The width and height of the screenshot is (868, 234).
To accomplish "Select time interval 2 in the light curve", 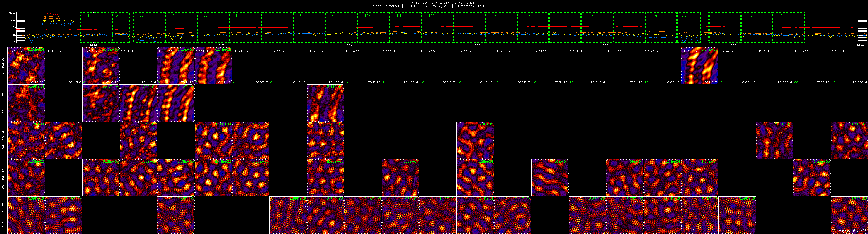I will click(x=121, y=28).
